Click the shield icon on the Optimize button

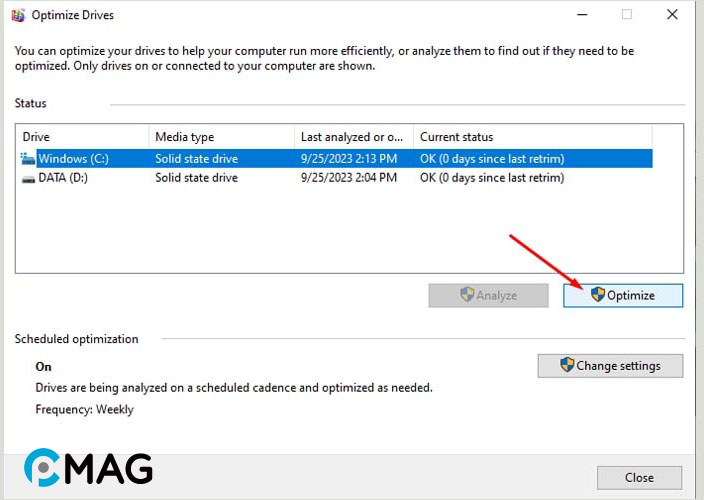tap(598, 295)
